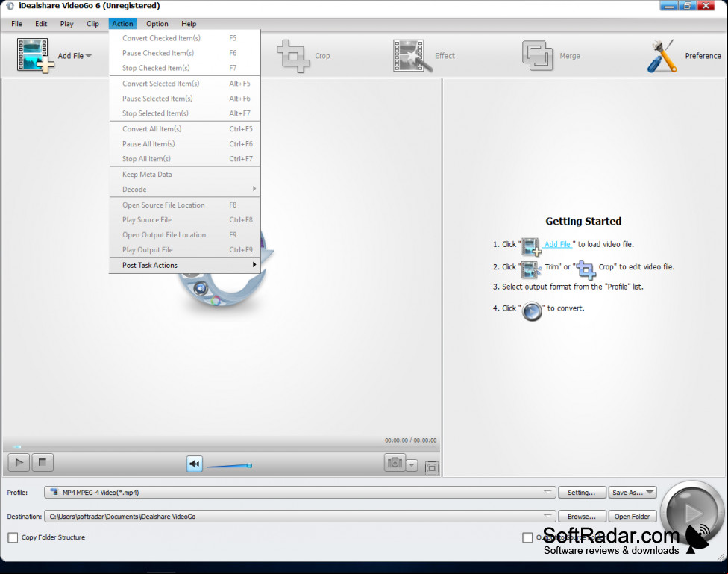Viewport: 728px width, 574px height.
Task: Click the video progress seek bar
Action: point(221,446)
